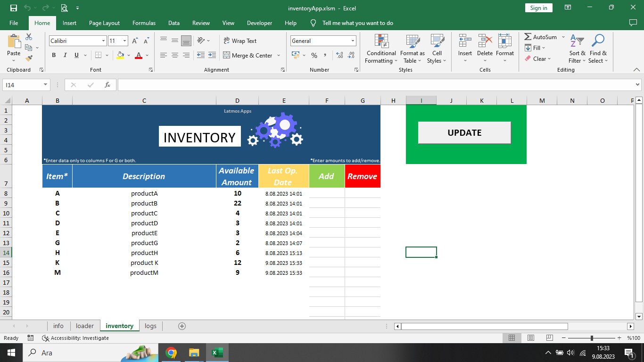Open the logs sheet tab
This screenshot has width=644, height=362.
150,326
